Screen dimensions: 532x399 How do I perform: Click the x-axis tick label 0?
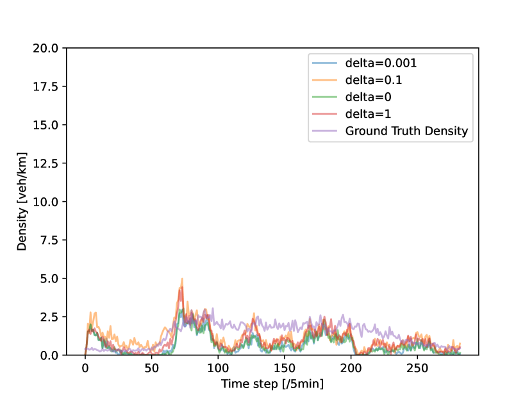[85, 368]
